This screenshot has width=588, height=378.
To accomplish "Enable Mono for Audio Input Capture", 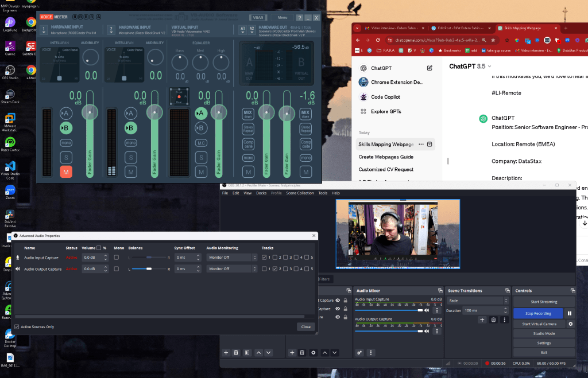I will click(116, 258).
